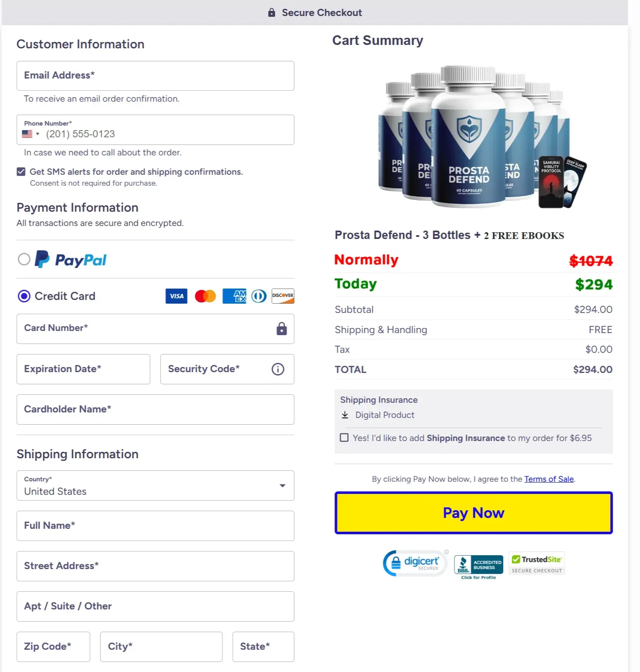Click the Email Address field

[155, 76]
